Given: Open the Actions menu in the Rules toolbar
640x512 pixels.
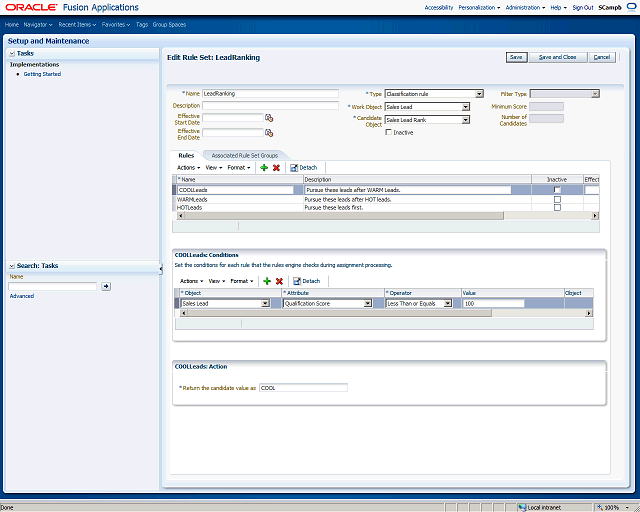Looking at the screenshot, I should click(x=189, y=168).
